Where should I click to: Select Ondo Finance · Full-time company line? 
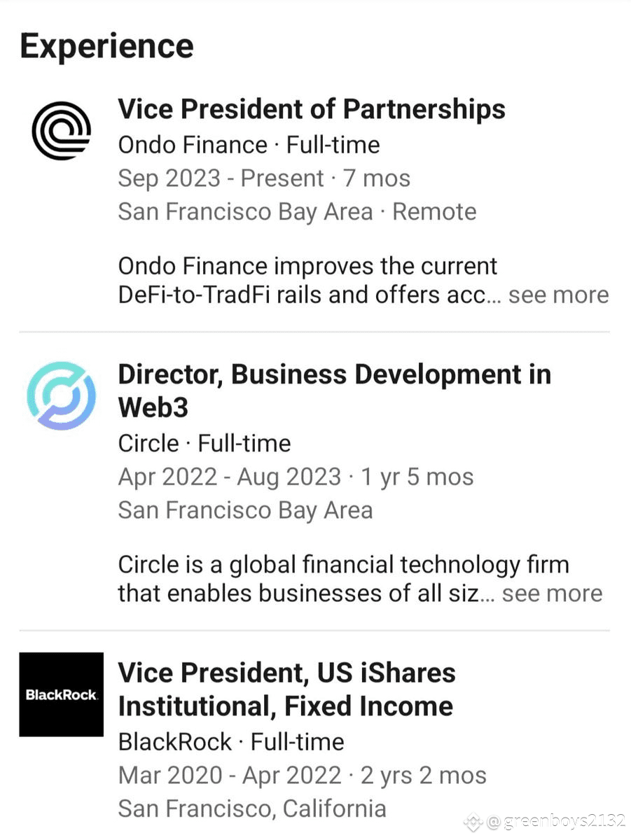[249, 145]
